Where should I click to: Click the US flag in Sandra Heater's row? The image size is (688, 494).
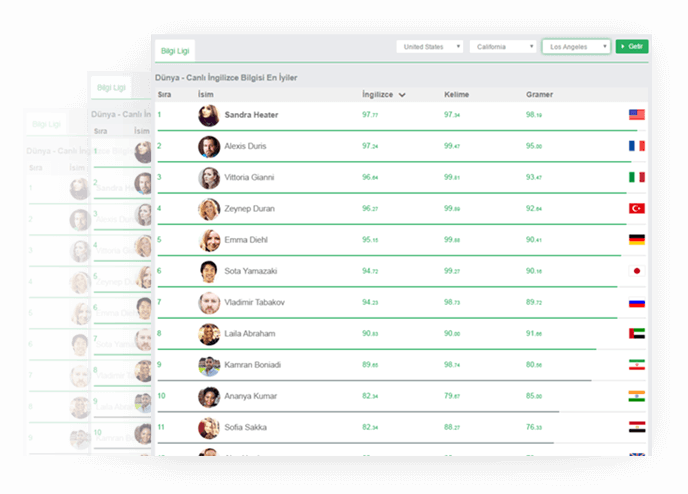point(637,115)
